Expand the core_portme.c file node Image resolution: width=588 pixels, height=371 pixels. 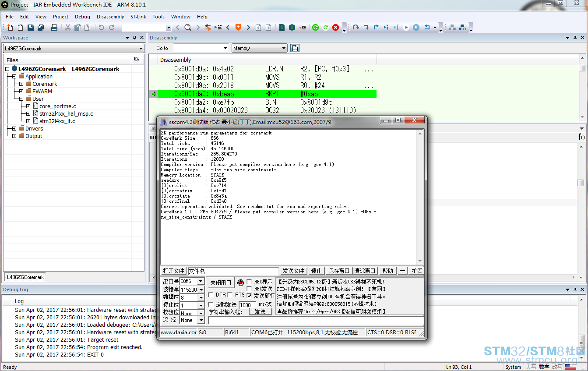[28, 106]
